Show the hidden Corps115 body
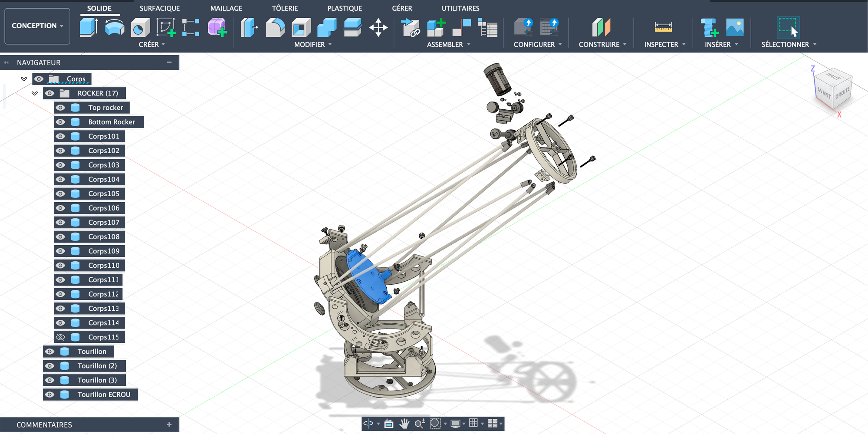This screenshot has width=868, height=434. tap(60, 337)
